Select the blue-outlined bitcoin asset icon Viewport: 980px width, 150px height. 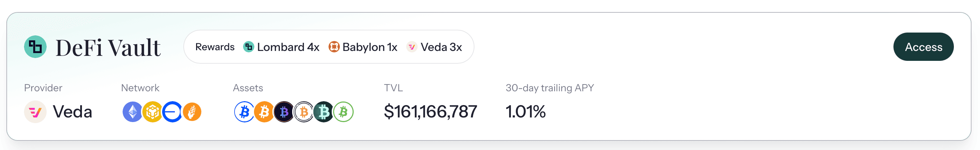pyautogui.click(x=244, y=112)
